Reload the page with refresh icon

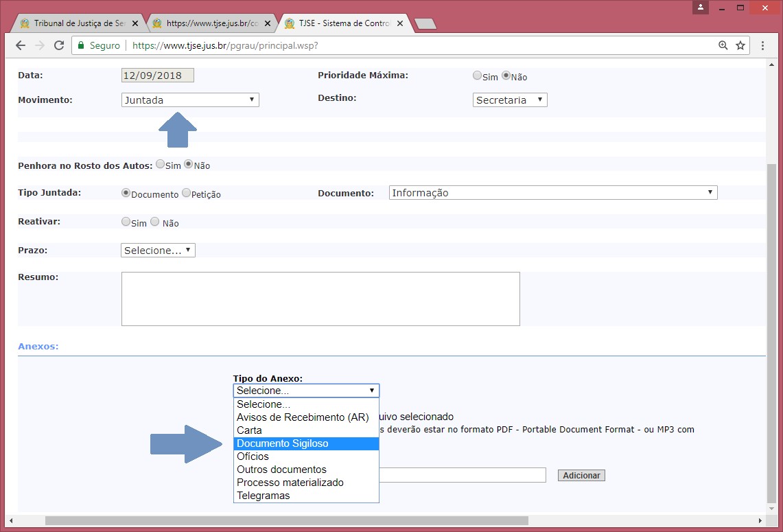tap(59, 45)
